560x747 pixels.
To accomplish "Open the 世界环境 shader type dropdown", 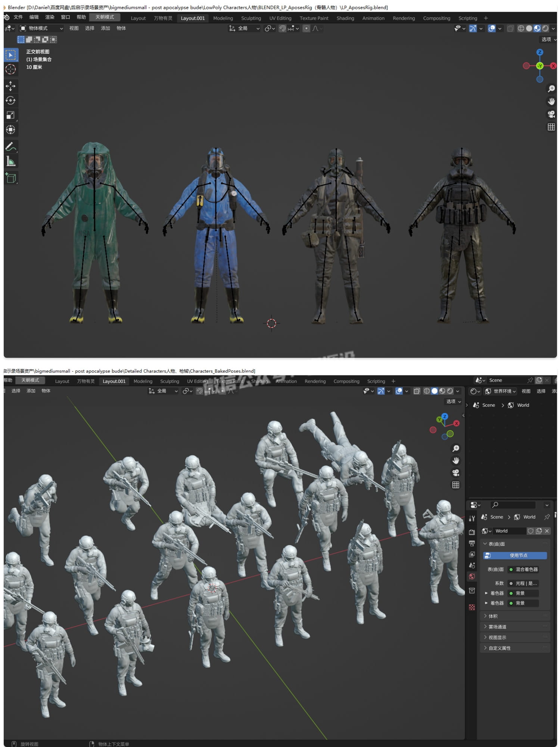I will [x=501, y=391].
